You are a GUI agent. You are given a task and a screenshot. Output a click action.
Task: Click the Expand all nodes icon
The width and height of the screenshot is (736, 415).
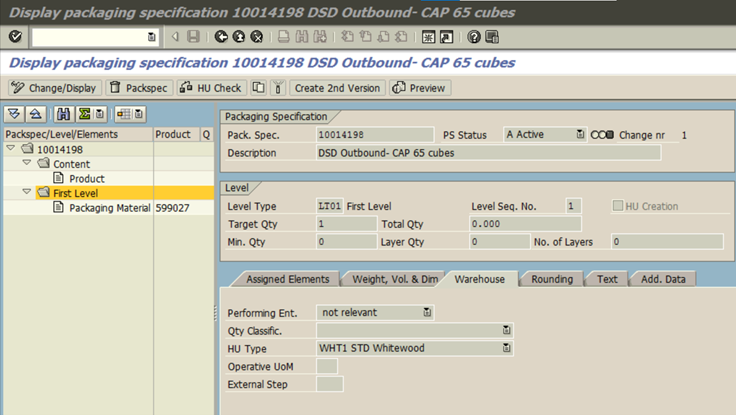click(15, 114)
